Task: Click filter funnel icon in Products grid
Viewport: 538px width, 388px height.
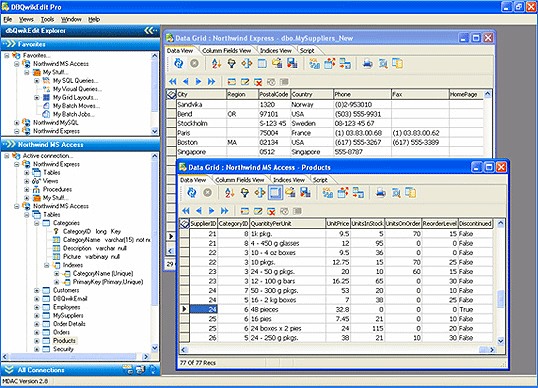Action: click(x=245, y=193)
